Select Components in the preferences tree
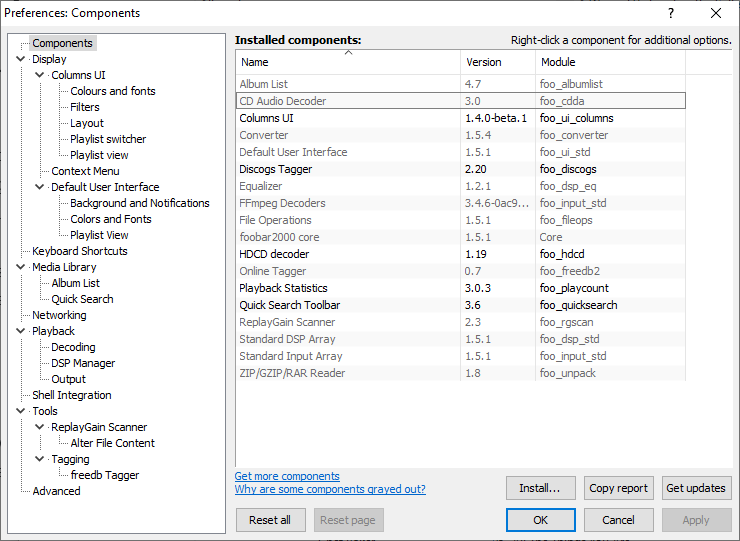This screenshot has width=740, height=541. [x=62, y=43]
